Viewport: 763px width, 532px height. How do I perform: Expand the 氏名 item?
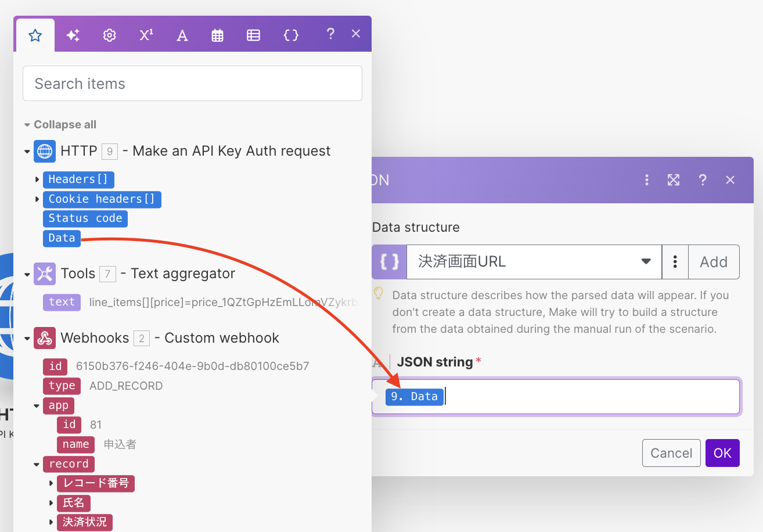[x=51, y=503]
